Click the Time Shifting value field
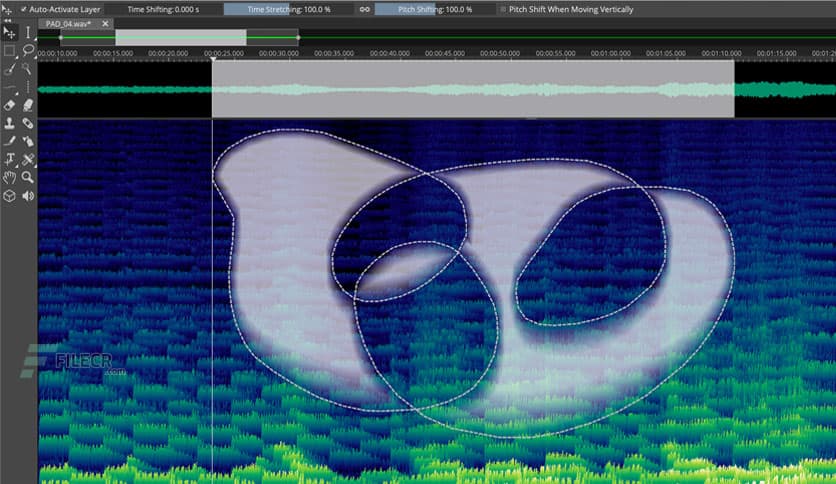The image size is (836, 484). pyautogui.click(x=163, y=10)
